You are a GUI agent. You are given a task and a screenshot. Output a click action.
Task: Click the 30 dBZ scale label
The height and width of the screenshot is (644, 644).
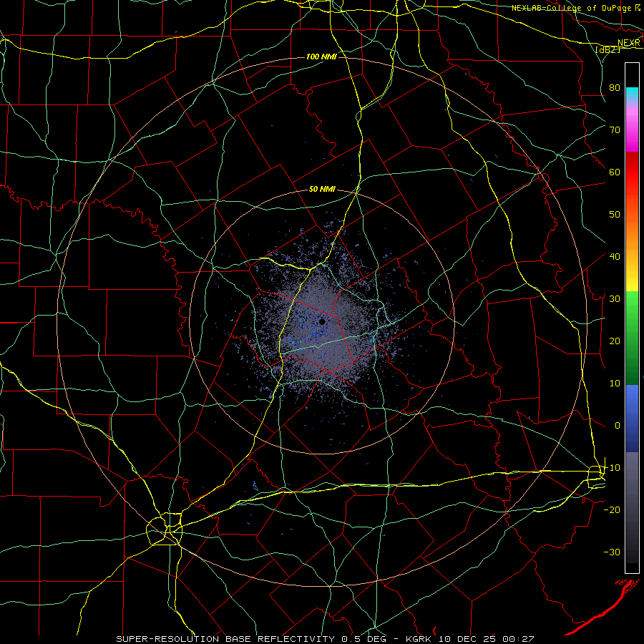coord(615,298)
